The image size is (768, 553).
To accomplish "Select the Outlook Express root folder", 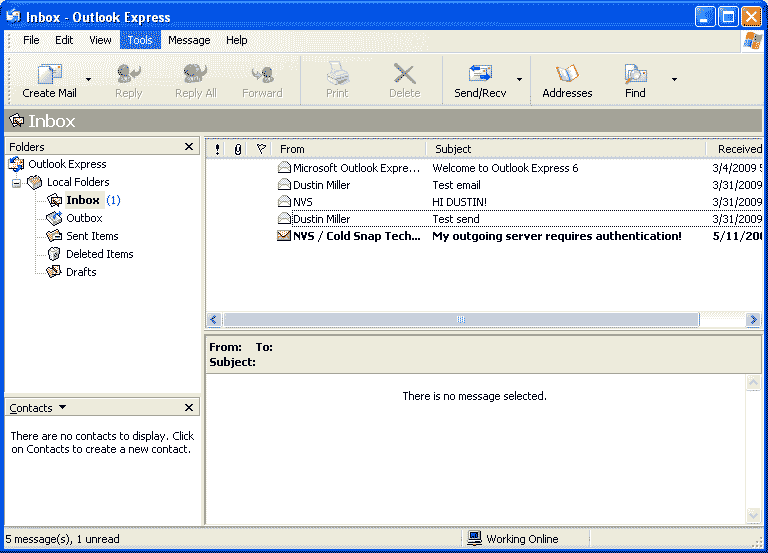I will [67, 164].
